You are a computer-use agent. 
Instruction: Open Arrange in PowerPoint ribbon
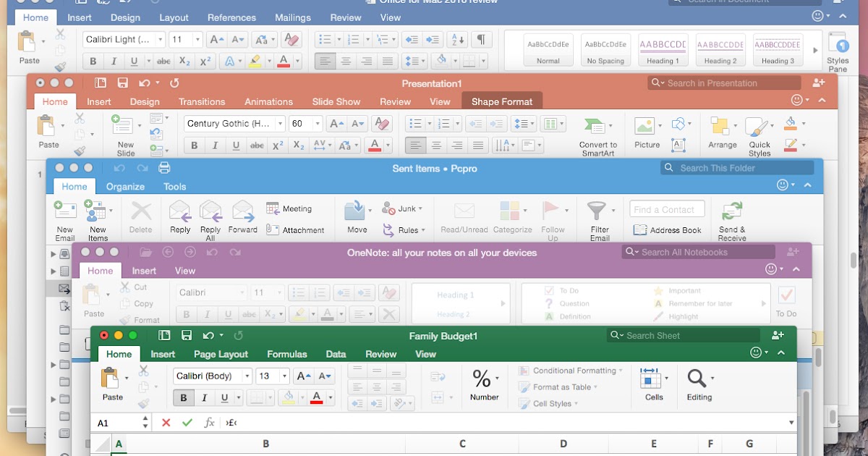point(723,132)
